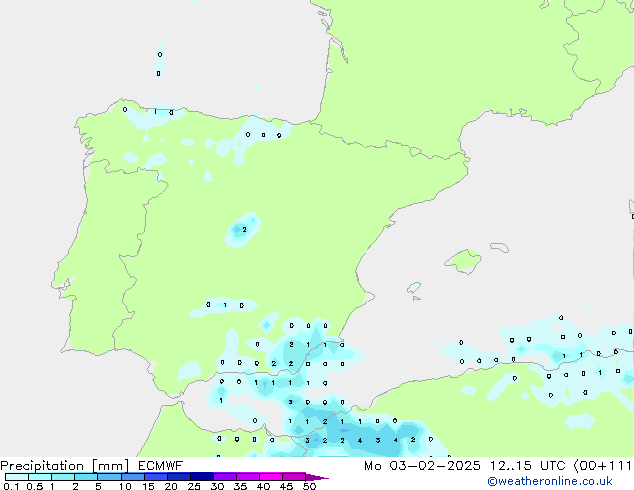Click the "10" legend scale label
Image resolution: width=634 pixels, height=490 pixels.
(x=125, y=486)
